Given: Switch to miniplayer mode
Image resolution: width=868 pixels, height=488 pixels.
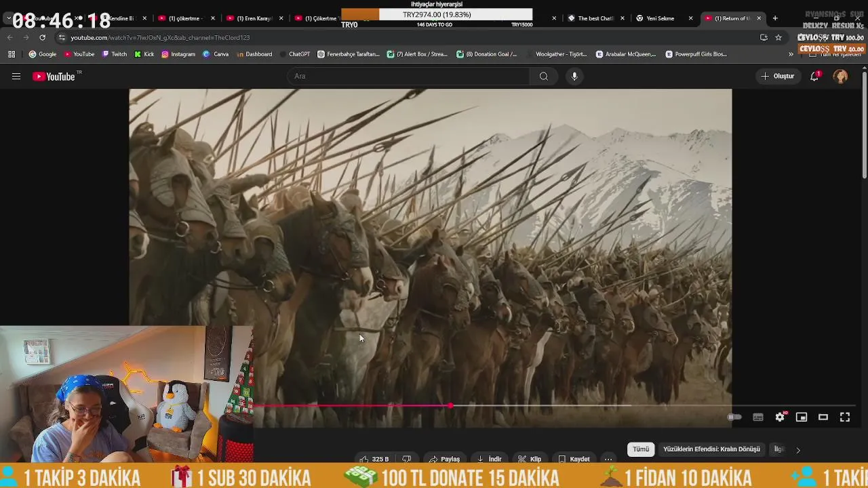Looking at the screenshot, I should pyautogui.click(x=802, y=418).
